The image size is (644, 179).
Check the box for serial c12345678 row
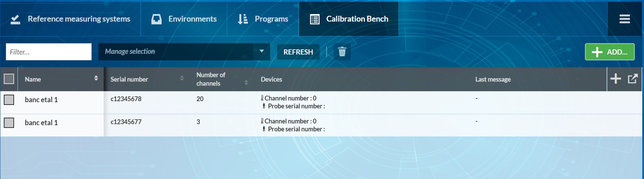pos(9,100)
